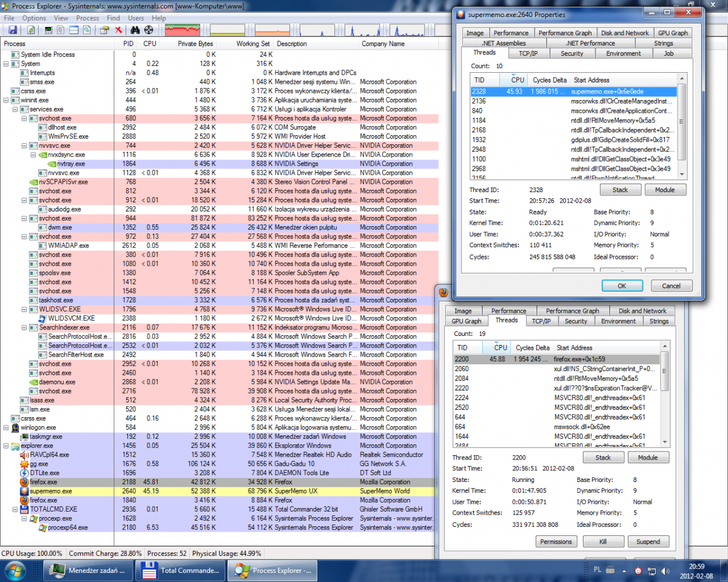Collapse the services.exe tree node

[x=15, y=109]
